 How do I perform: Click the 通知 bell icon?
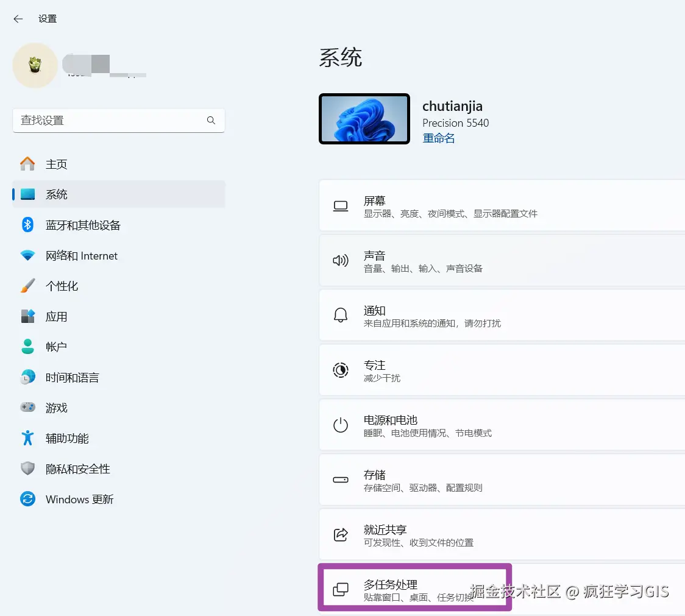click(341, 315)
